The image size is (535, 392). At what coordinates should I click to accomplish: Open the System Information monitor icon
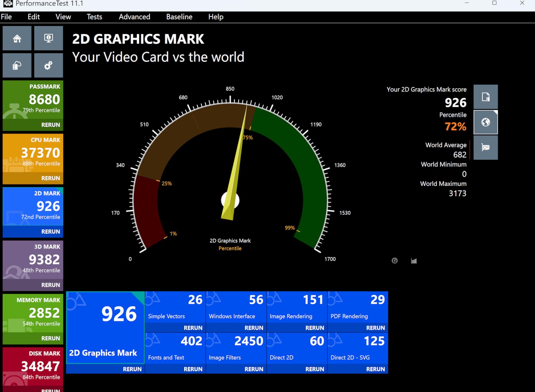click(x=49, y=39)
